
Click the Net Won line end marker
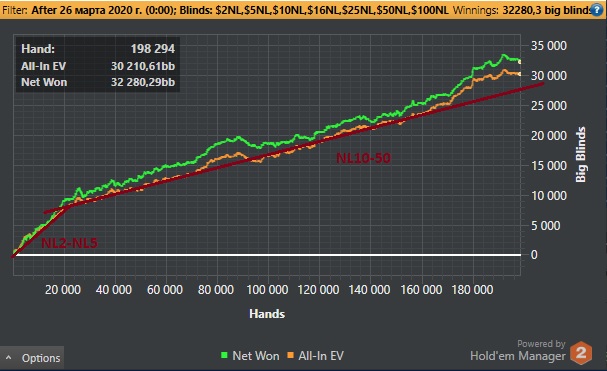click(x=520, y=62)
